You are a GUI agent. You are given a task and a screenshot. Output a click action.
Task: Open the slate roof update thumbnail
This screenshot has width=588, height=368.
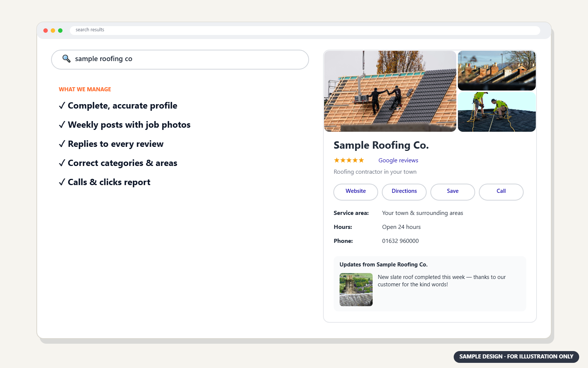click(x=356, y=290)
